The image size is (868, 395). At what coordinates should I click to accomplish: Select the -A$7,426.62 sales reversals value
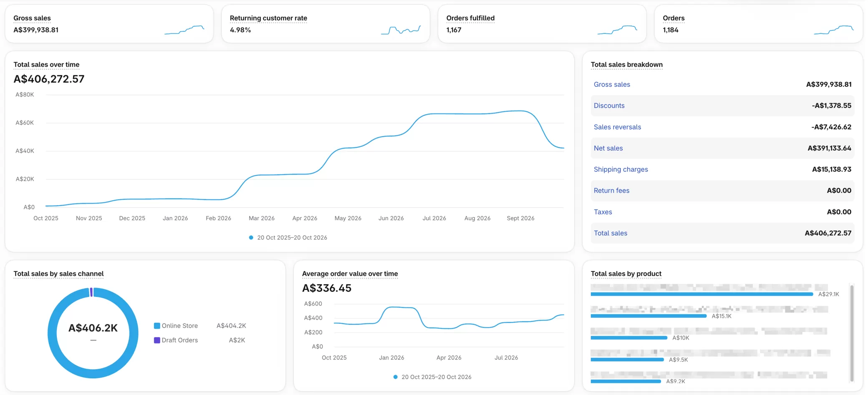tap(831, 127)
